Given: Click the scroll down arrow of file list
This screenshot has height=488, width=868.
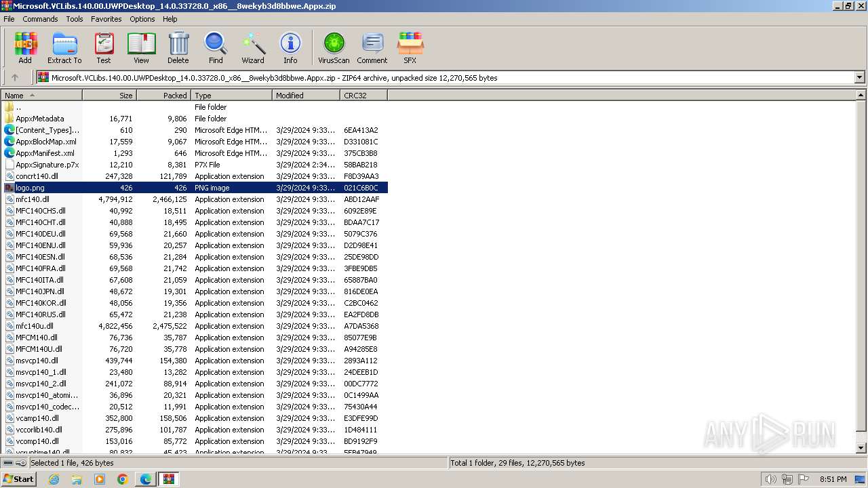Looking at the screenshot, I should [861, 448].
